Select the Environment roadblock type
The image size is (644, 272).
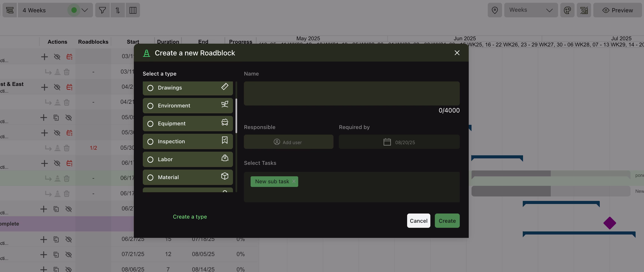pyautogui.click(x=188, y=106)
